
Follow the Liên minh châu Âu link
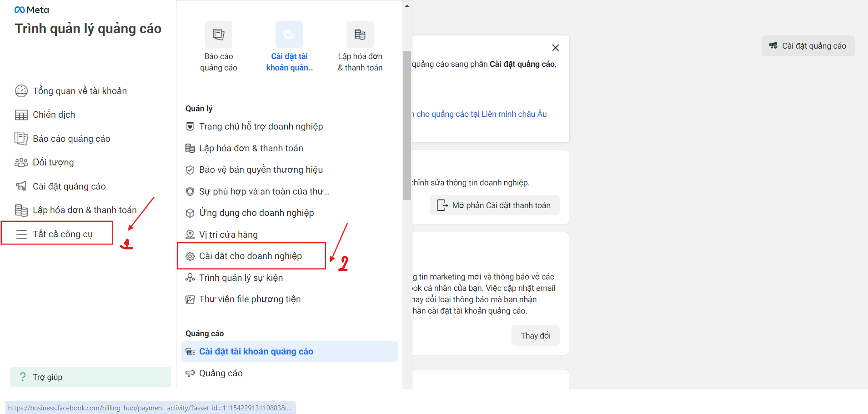(x=479, y=114)
